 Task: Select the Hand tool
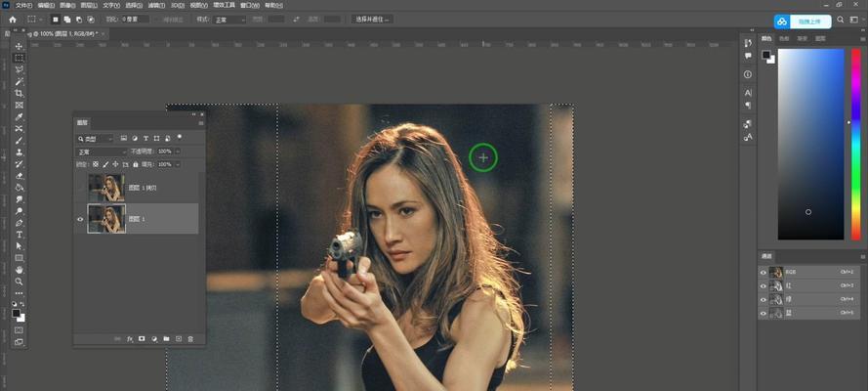(x=19, y=270)
